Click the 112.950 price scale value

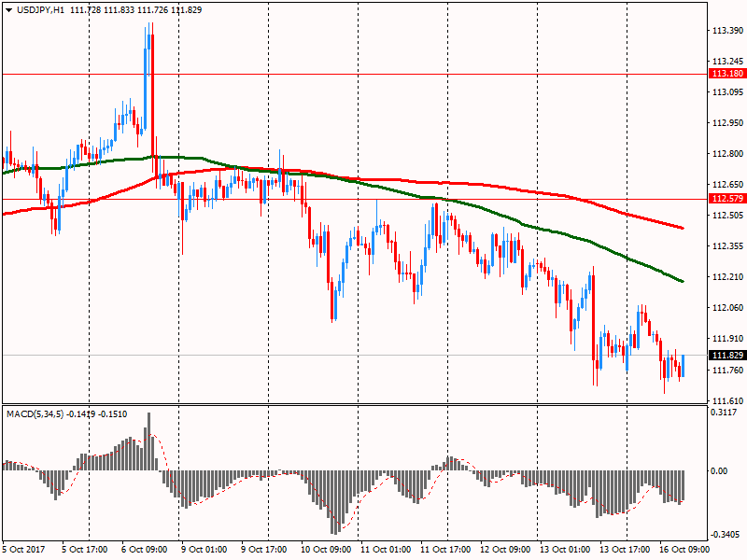pyautogui.click(x=727, y=123)
